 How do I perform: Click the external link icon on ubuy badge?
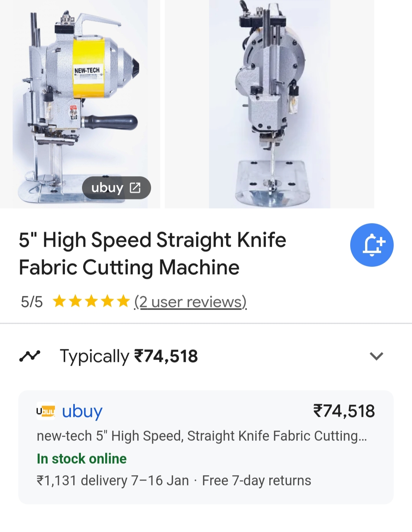[135, 188]
